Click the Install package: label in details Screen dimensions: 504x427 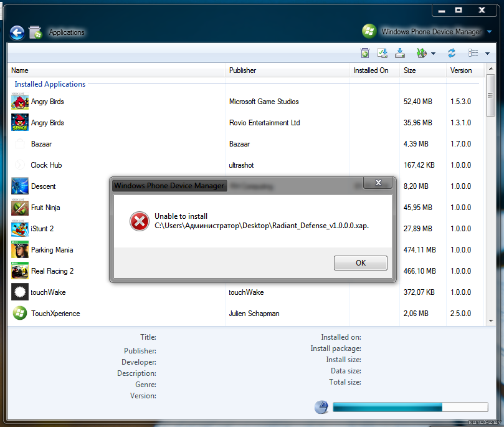tap(336, 348)
